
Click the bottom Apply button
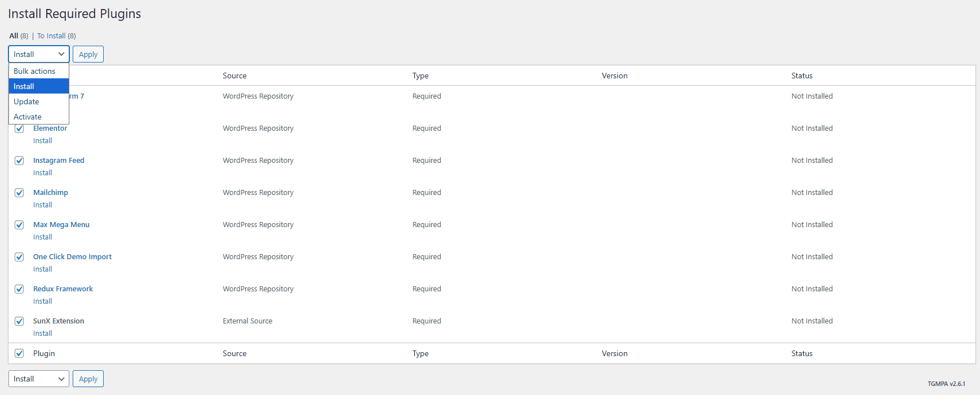click(88, 379)
